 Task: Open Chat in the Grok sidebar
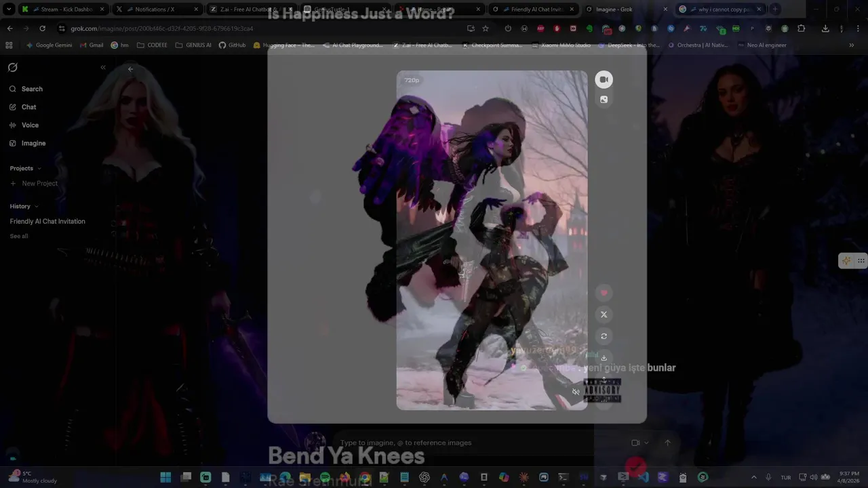(x=23, y=107)
